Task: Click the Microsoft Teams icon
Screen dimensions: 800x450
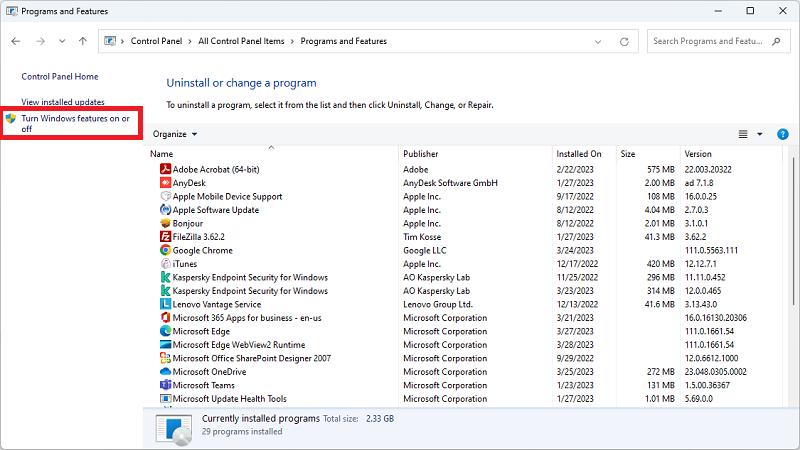Action: pyautogui.click(x=165, y=385)
